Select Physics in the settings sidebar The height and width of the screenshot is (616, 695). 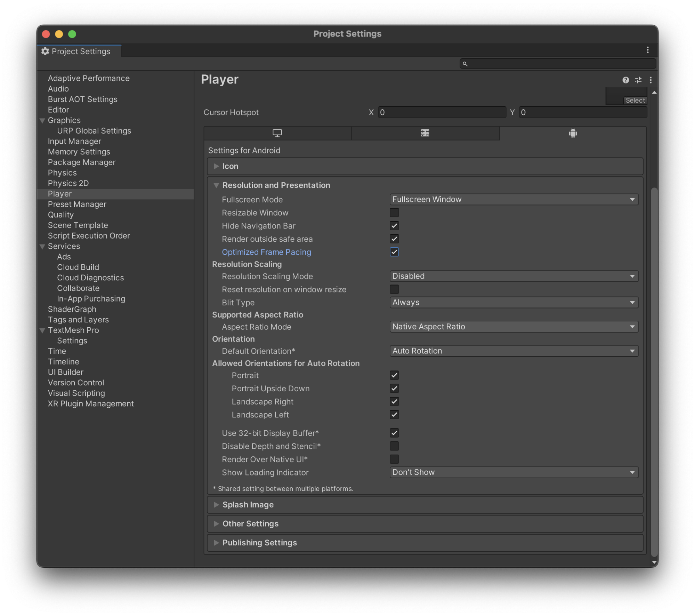pos(62,173)
